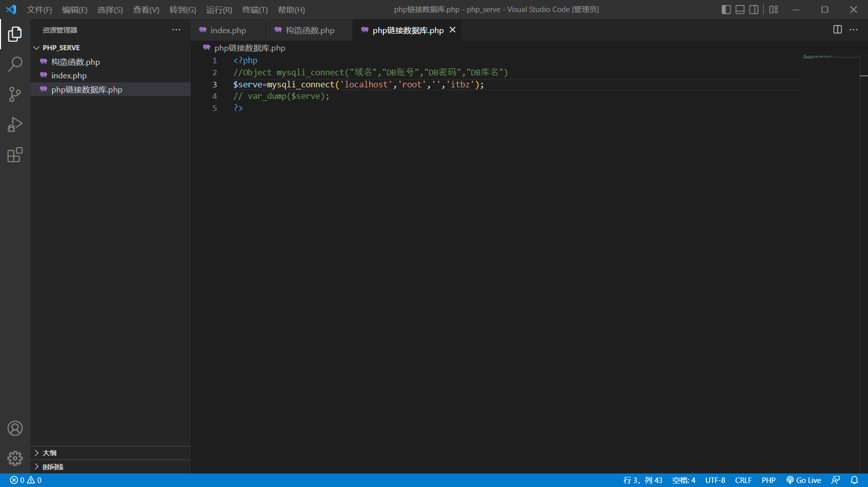
Task: Click the 'itbz' string in code
Action: 460,84
